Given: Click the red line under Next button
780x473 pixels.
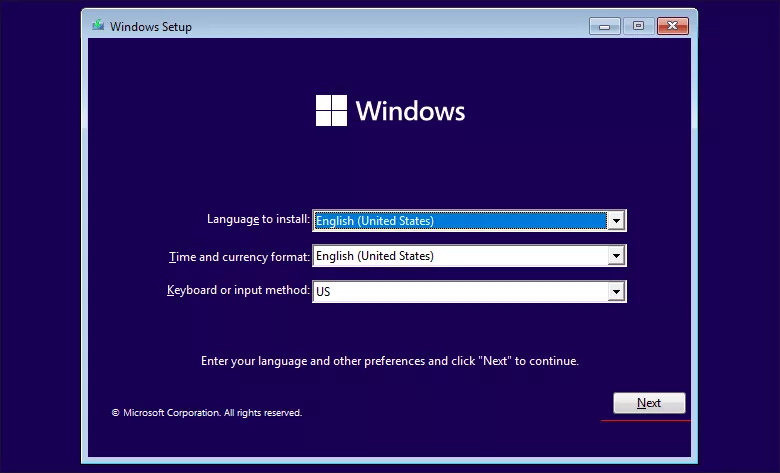Looking at the screenshot, I should 646,421.
